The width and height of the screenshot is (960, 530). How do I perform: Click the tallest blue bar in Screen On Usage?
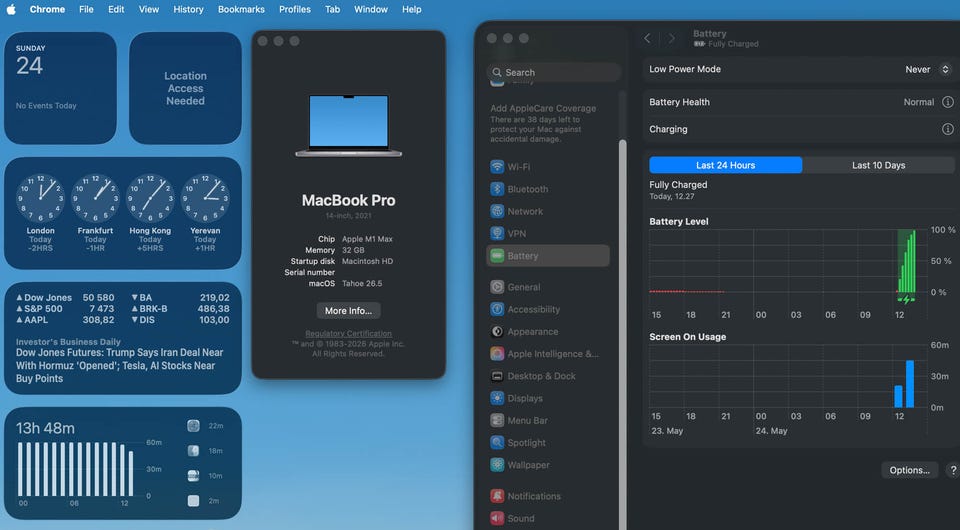910,384
